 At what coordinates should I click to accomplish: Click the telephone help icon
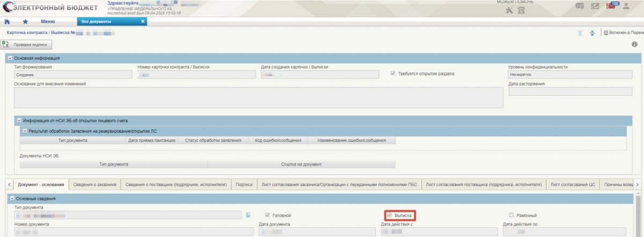[x=521, y=10]
